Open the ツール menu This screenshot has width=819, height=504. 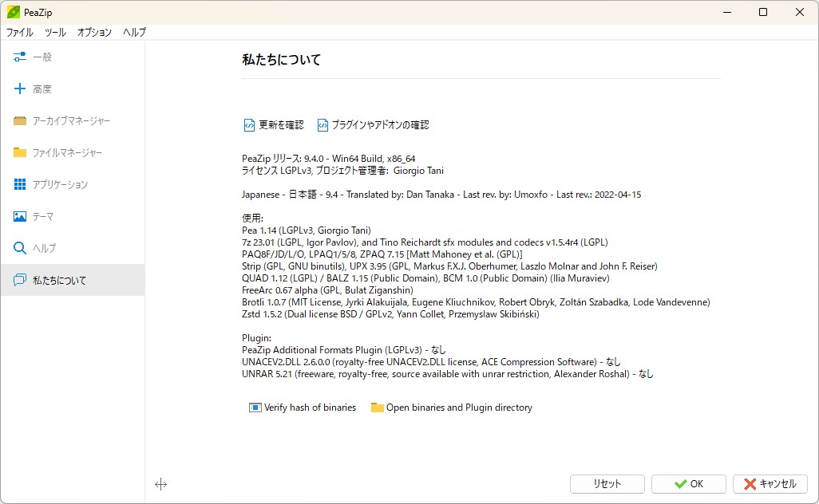coord(53,33)
